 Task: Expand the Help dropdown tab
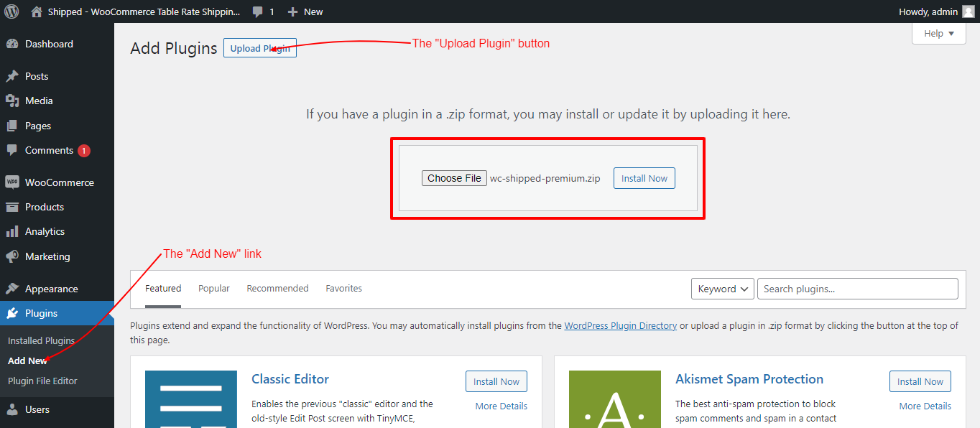tap(939, 33)
